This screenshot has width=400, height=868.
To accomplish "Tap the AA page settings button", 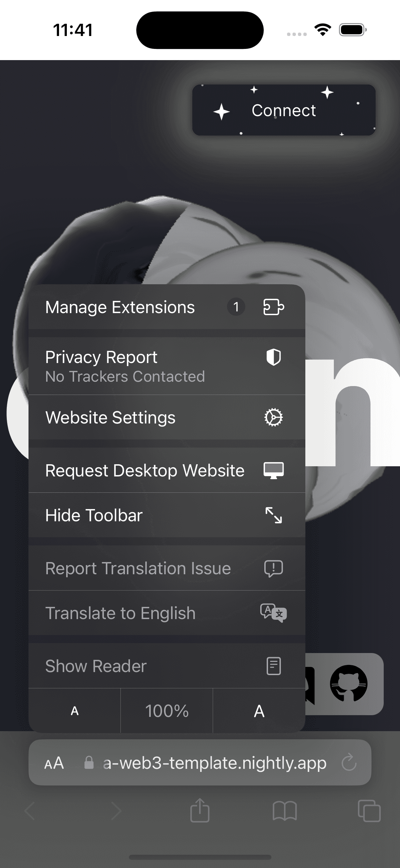I will (x=54, y=763).
